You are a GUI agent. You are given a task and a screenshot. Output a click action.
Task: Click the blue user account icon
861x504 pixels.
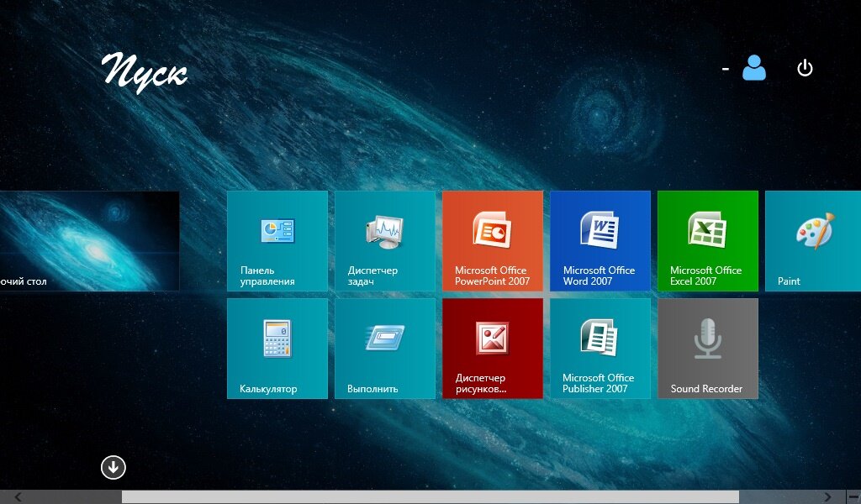[754, 68]
